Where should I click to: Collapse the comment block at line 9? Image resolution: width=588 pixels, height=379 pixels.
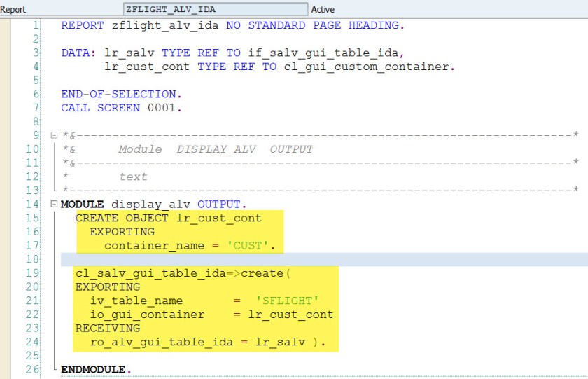tap(54, 135)
